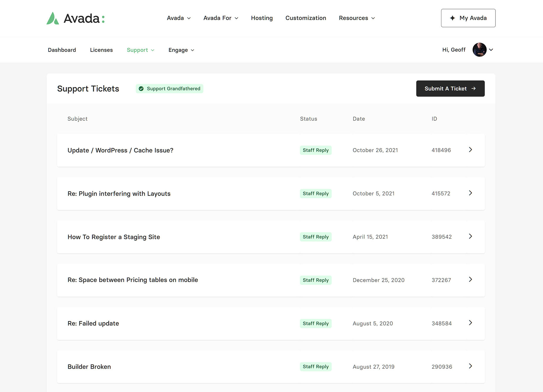Click ticket ID 389542
The image size is (543, 392).
(x=441, y=237)
